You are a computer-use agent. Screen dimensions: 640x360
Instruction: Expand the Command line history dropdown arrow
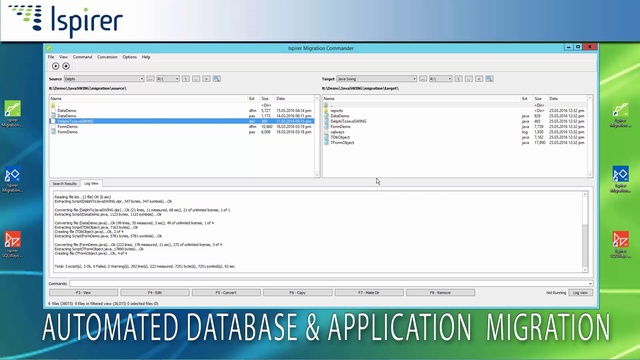tap(590, 284)
